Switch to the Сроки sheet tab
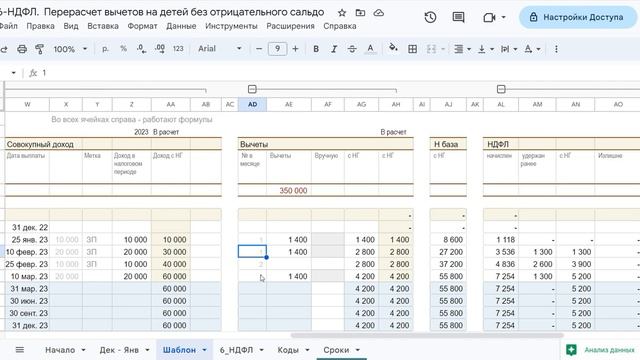Image resolution: width=640 pixels, height=360 pixels. pos(336,350)
